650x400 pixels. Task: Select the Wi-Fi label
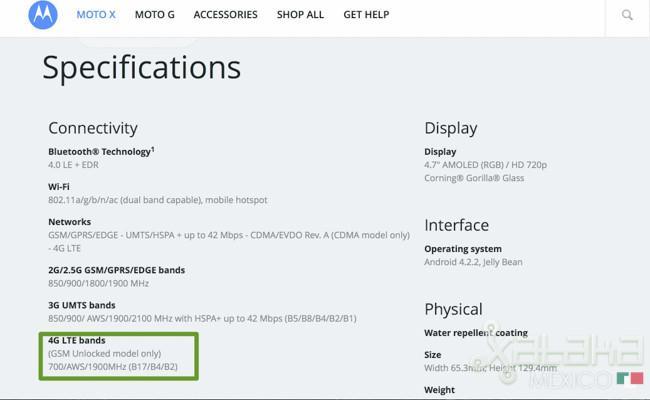coord(59,187)
